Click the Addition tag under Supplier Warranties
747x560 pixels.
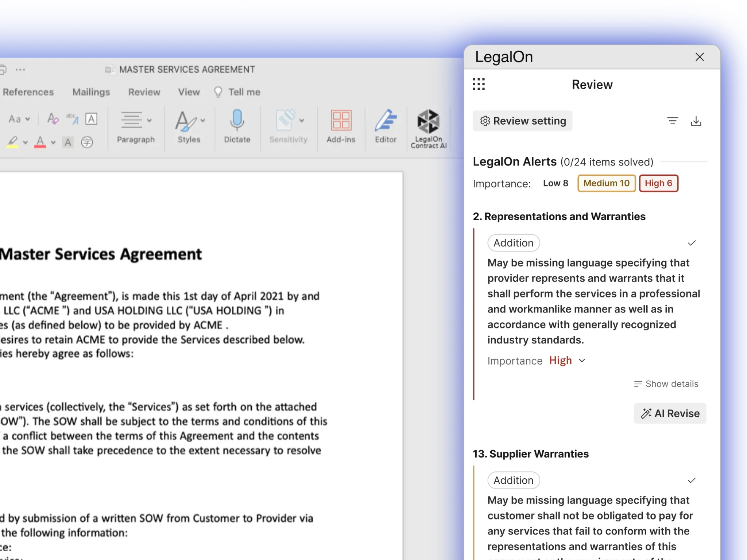tap(514, 481)
